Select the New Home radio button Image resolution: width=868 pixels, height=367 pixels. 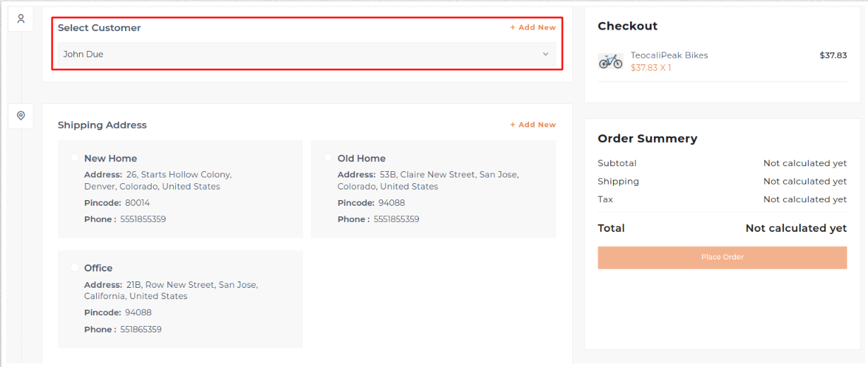click(x=75, y=158)
